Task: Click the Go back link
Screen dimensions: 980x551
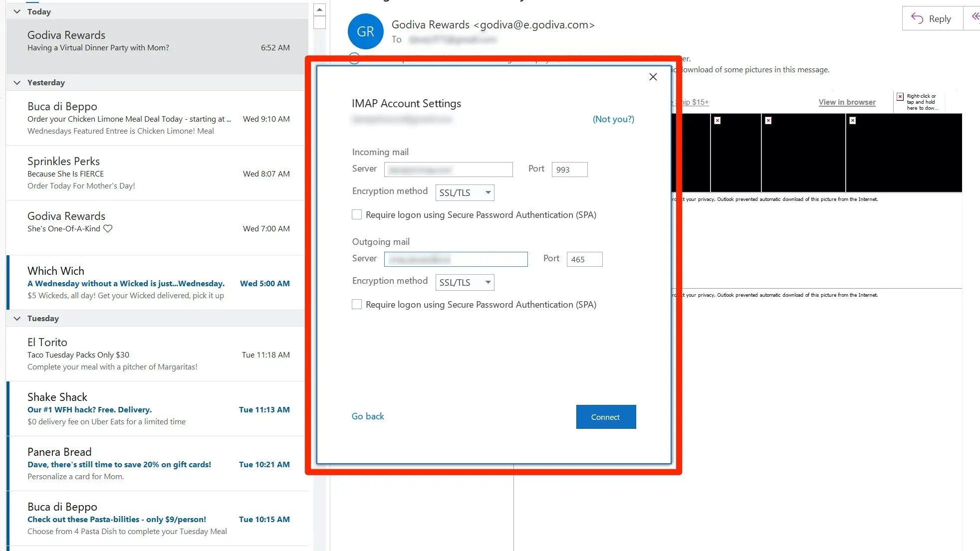Action: [x=368, y=416]
